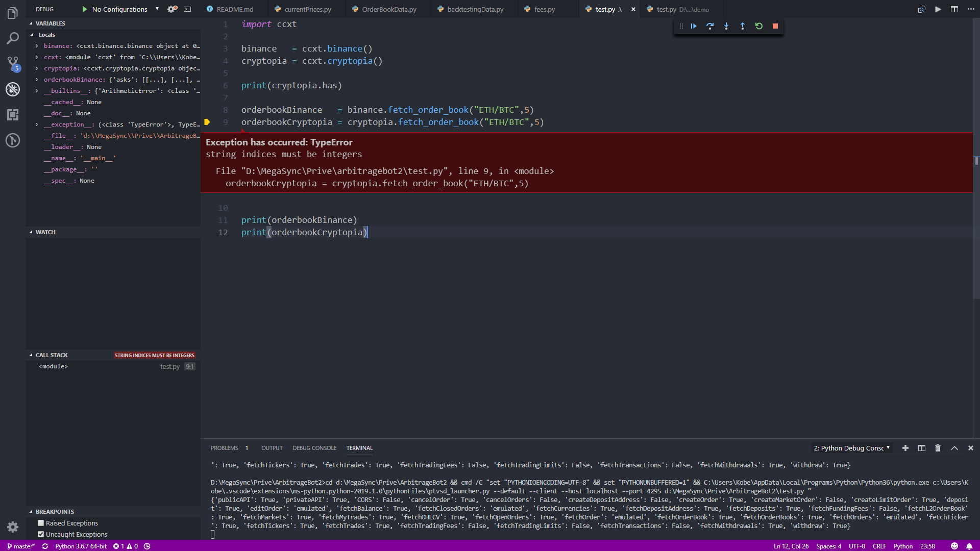
Task: Kill the active terminal
Action: click(x=937, y=448)
